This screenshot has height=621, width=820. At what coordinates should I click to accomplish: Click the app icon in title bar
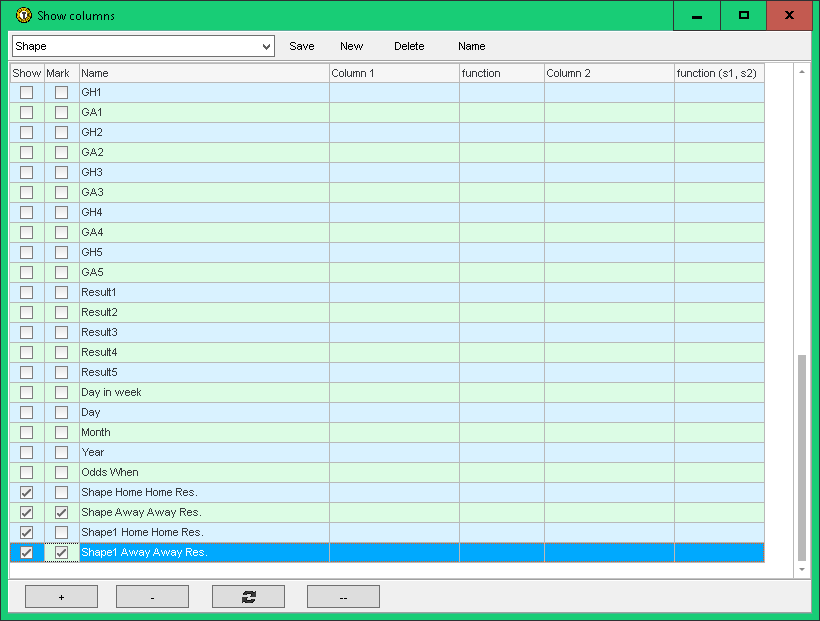point(24,16)
